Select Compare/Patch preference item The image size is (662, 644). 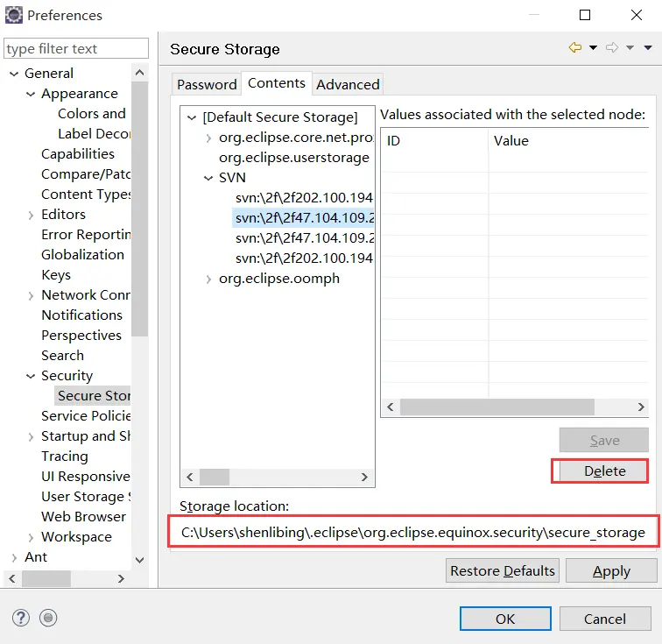[86, 174]
